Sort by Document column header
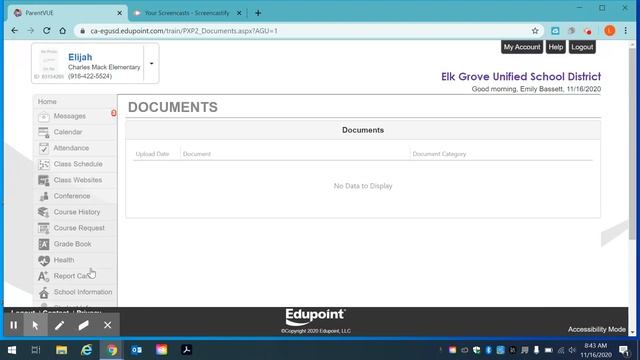This screenshot has width=640, height=360. coord(197,154)
